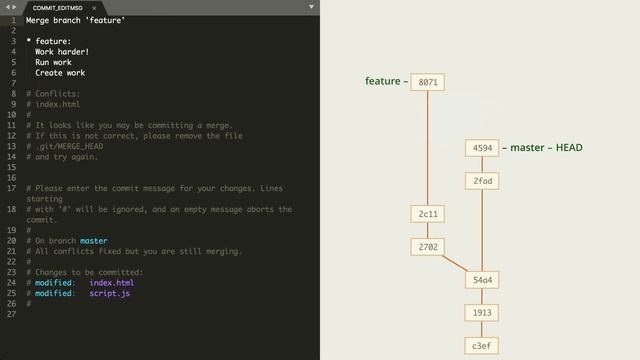Screen dimensions: 640x360
Task: Click the "HEAD" label
Action: pyautogui.click(x=569, y=147)
